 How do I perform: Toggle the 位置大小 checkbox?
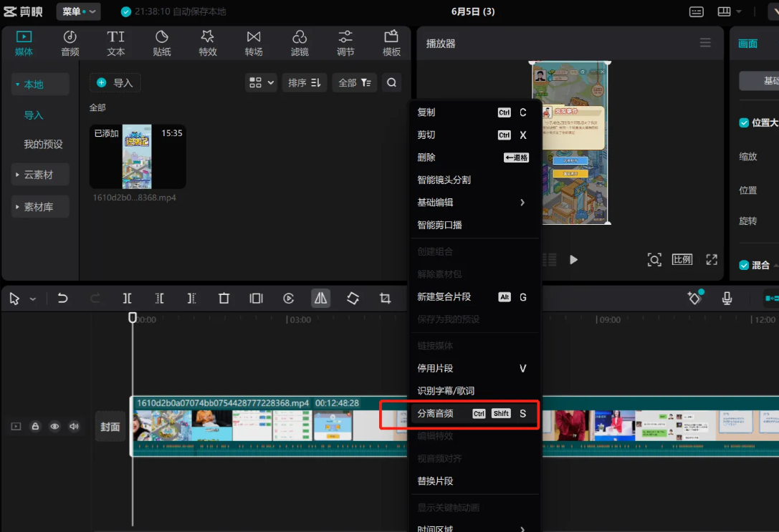[744, 122]
